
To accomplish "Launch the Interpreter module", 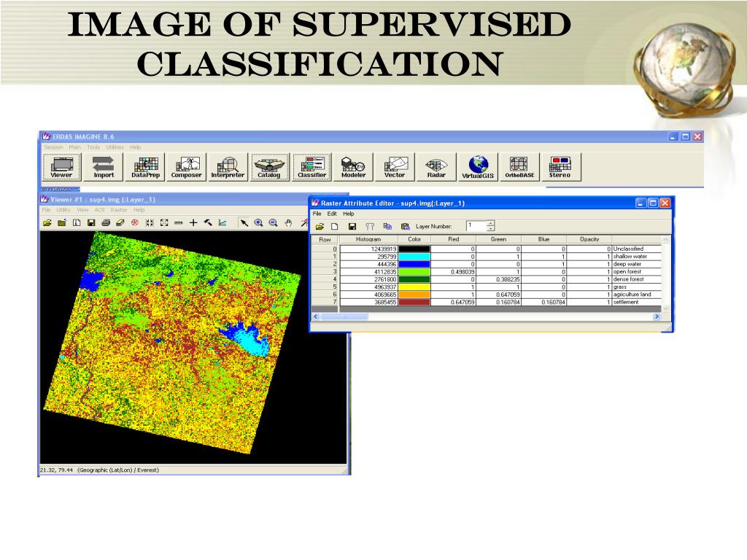I will click(228, 167).
